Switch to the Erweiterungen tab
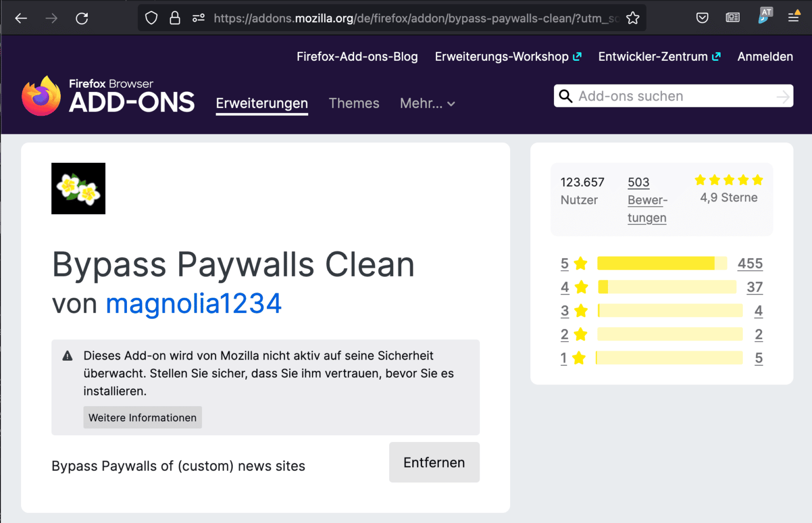 click(262, 104)
